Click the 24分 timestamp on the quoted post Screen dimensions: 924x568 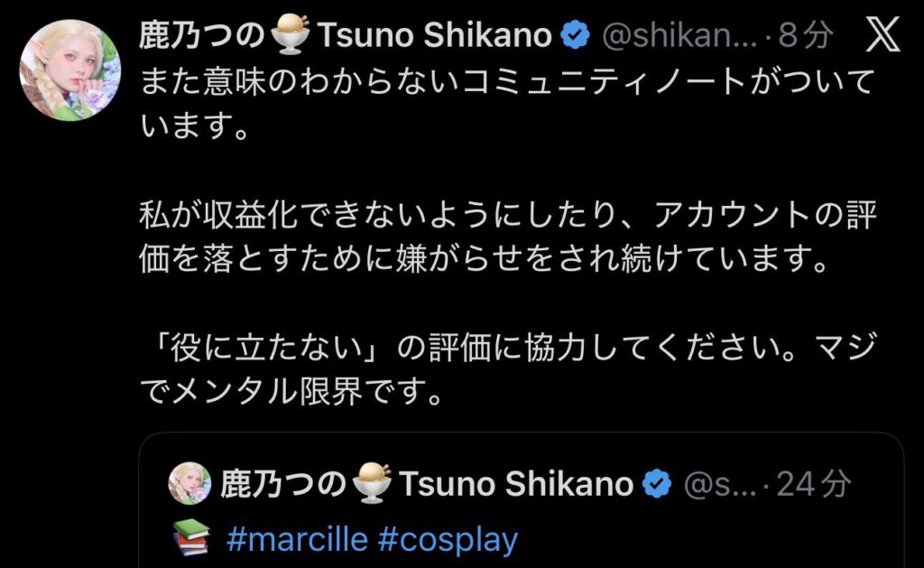pos(813,485)
